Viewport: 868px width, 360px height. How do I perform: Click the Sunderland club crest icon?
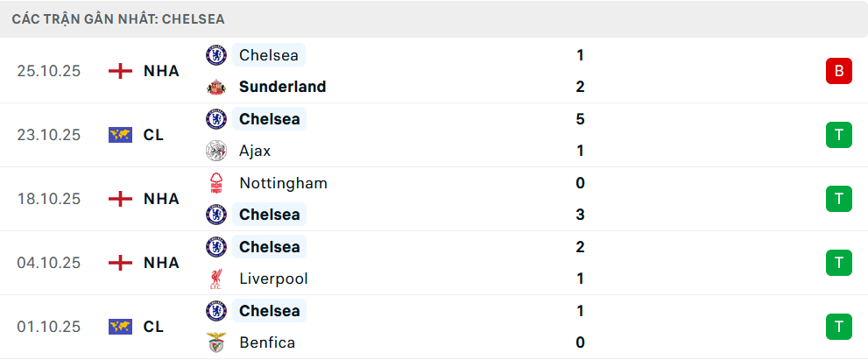click(215, 87)
